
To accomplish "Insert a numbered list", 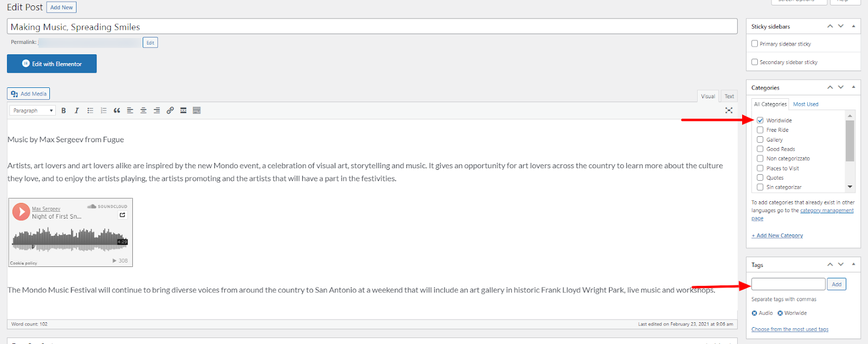I will coord(104,111).
